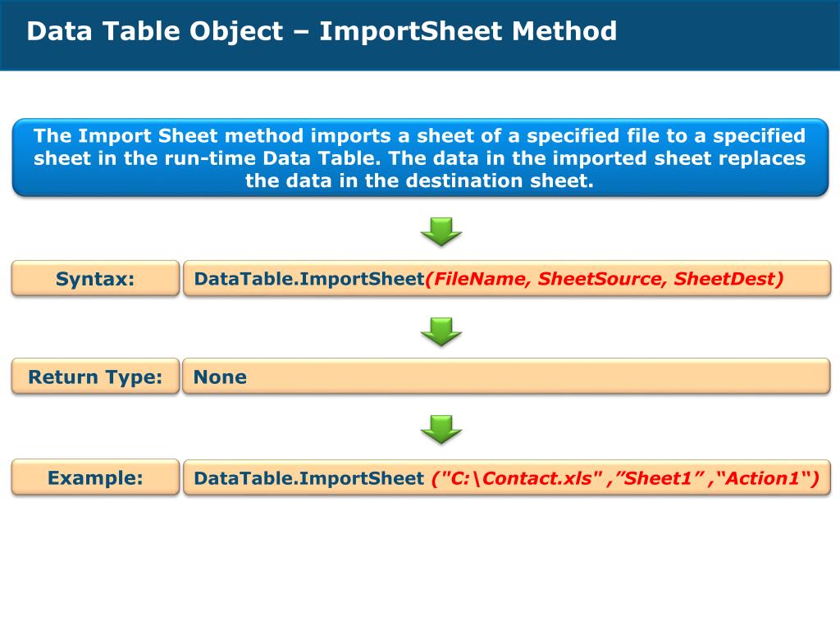The height and width of the screenshot is (630, 840).
Task: Click the SheetSource parameter in the syntax
Action: point(602,279)
